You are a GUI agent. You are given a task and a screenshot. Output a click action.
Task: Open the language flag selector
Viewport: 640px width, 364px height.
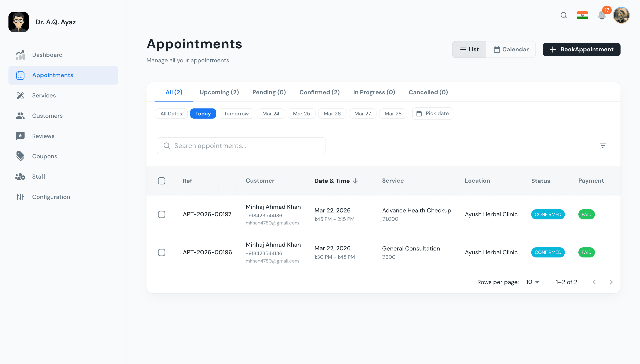coord(582,15)
